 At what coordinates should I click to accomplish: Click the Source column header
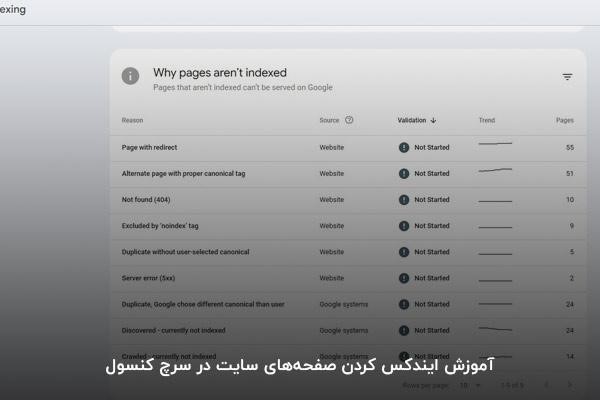pos(329,120)
